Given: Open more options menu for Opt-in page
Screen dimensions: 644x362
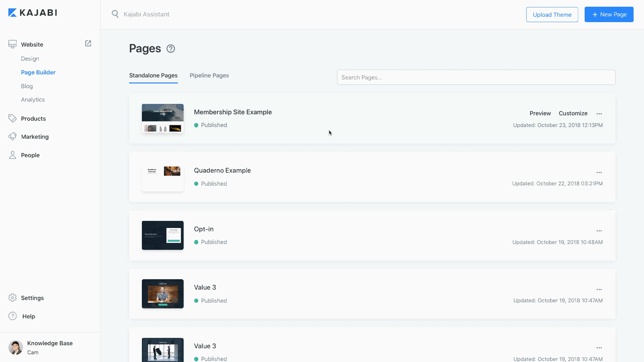Looking at the screenshot, I should click(599, 231).
